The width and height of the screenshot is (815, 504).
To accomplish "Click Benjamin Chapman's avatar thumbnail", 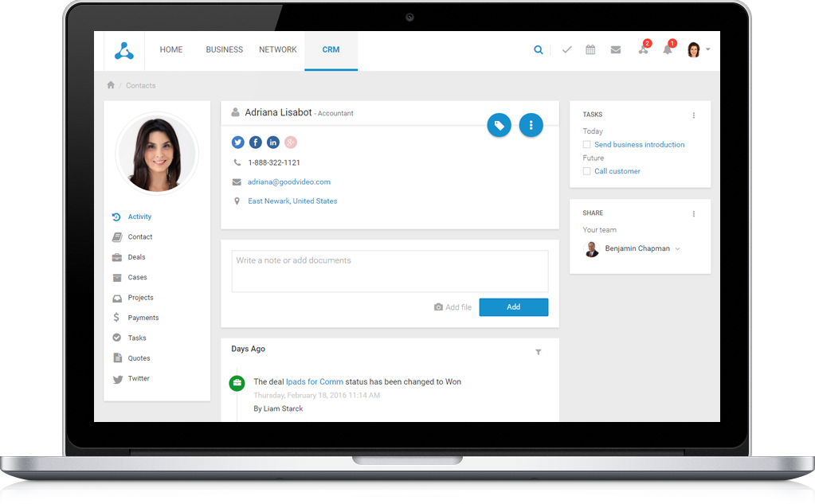I will 591,249.
